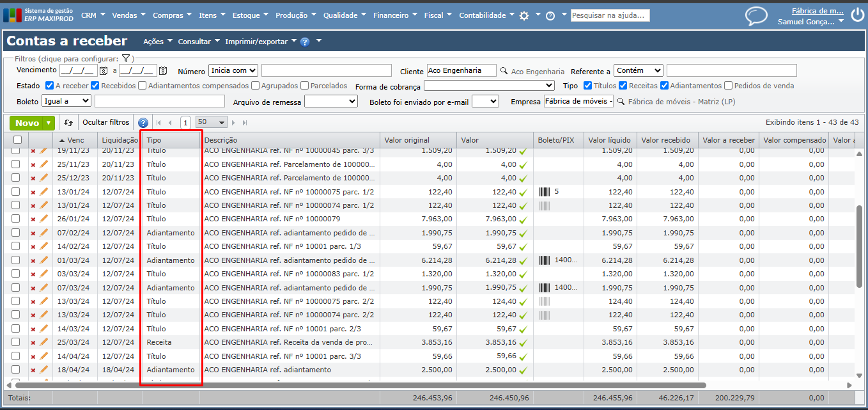Tick the Agrupados checkbox
This screenshot has height=410, width=868.
[256, 86]
